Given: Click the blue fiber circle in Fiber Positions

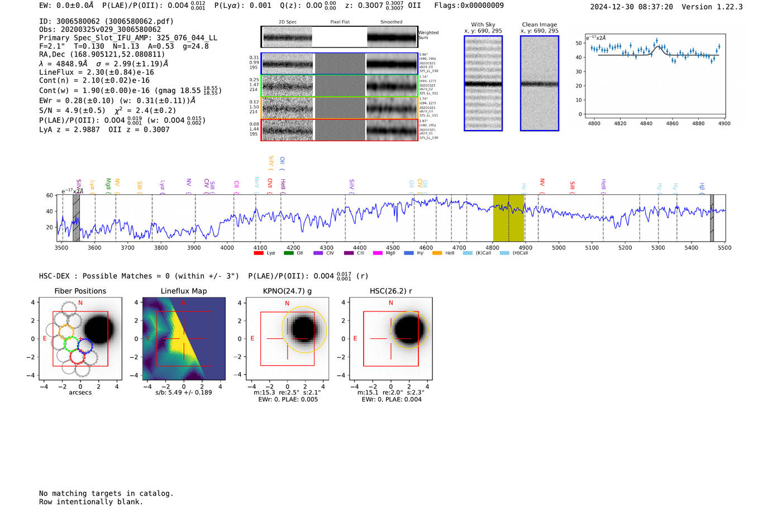Looking at the screenshot, I should pos(85,346).
